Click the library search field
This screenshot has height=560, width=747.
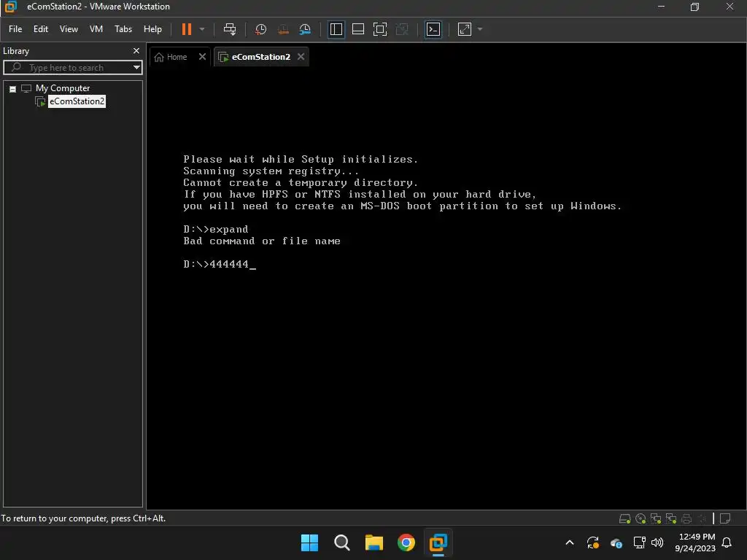point(71,68)
